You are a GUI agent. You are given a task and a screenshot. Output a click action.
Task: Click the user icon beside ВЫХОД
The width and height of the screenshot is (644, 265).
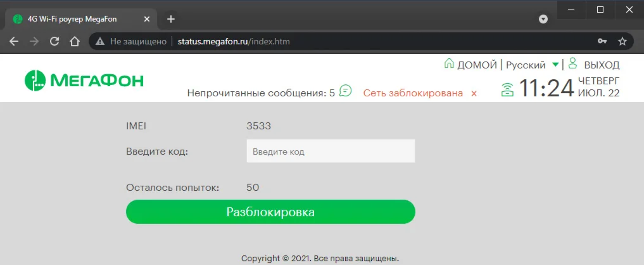tap(573, 63)
